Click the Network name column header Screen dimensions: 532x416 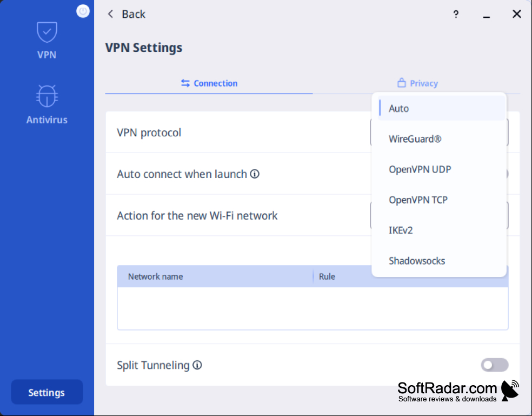coord(155,276)
